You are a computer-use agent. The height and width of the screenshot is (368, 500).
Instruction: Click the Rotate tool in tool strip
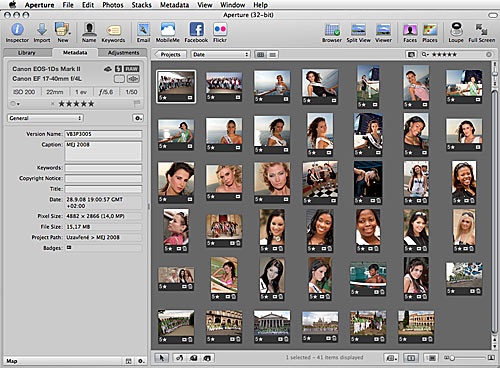179,358
